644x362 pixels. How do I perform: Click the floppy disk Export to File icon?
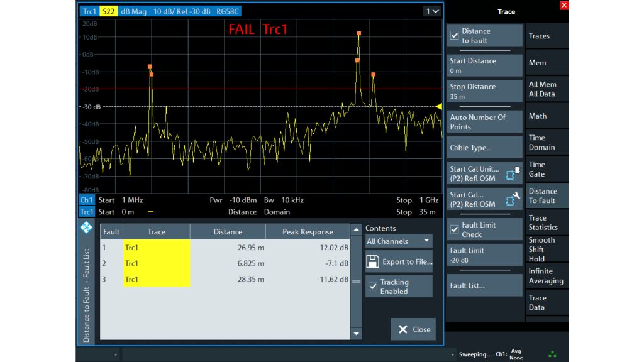pos(372,261)
